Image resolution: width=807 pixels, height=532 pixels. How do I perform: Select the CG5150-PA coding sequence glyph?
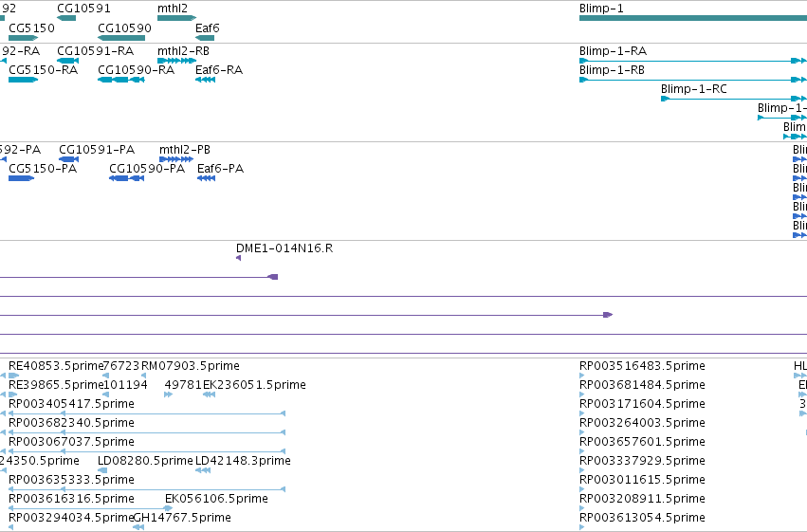(x=22, y=178)
